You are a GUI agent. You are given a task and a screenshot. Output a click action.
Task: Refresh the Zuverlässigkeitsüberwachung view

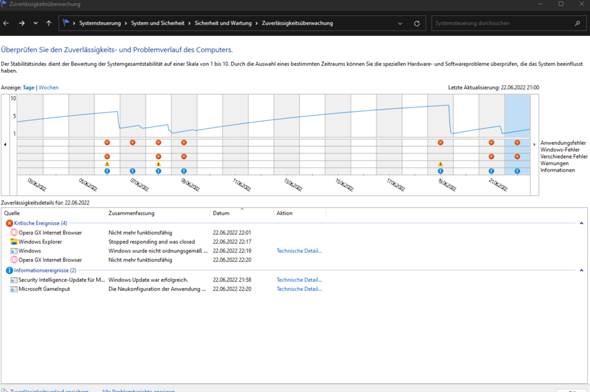click(x=417, y=23)
